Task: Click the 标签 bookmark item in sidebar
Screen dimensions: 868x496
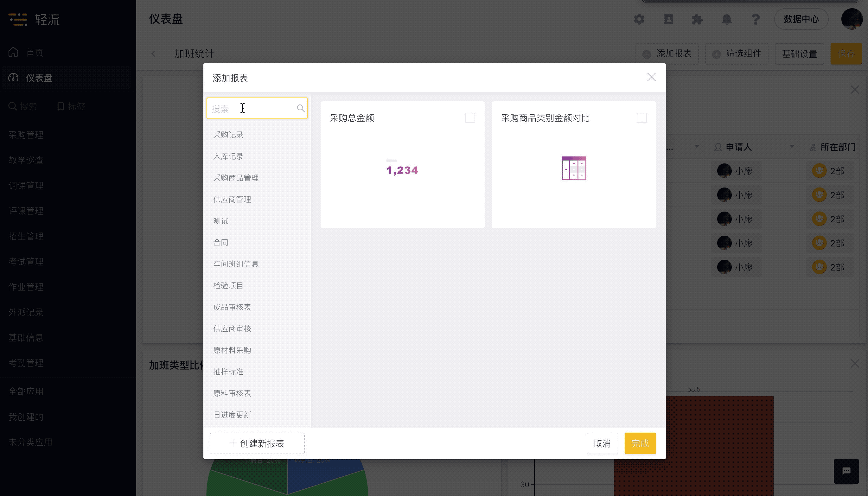Action: pos(71,107)
